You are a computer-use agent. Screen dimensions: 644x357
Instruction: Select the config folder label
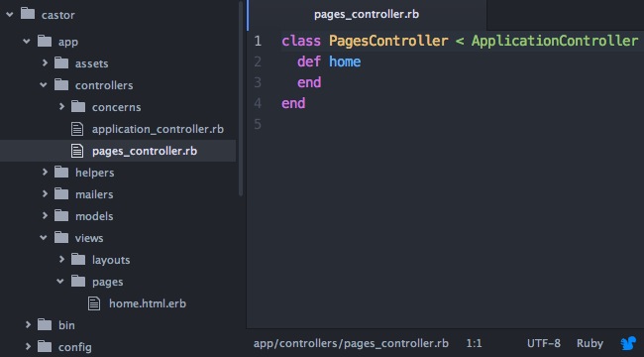point(74,347)
